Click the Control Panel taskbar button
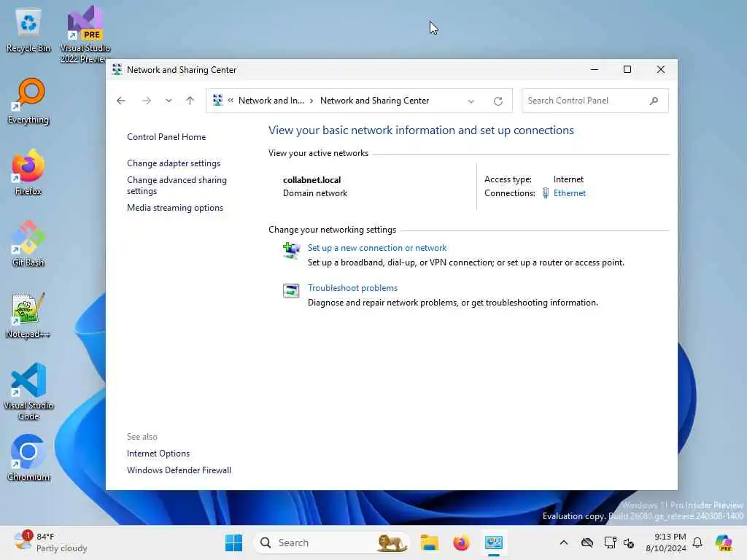The image size is (747, 560). tap(494, 542)
